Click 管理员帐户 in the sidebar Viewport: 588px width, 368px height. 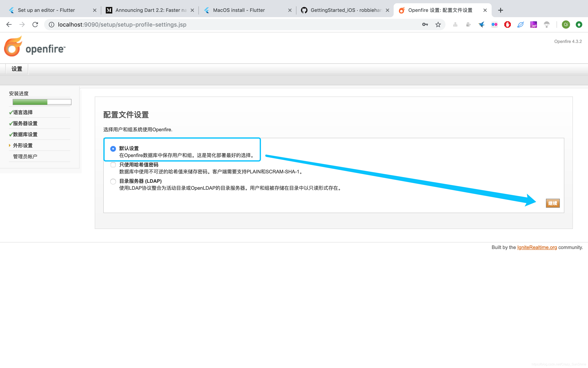pos(25,156)
